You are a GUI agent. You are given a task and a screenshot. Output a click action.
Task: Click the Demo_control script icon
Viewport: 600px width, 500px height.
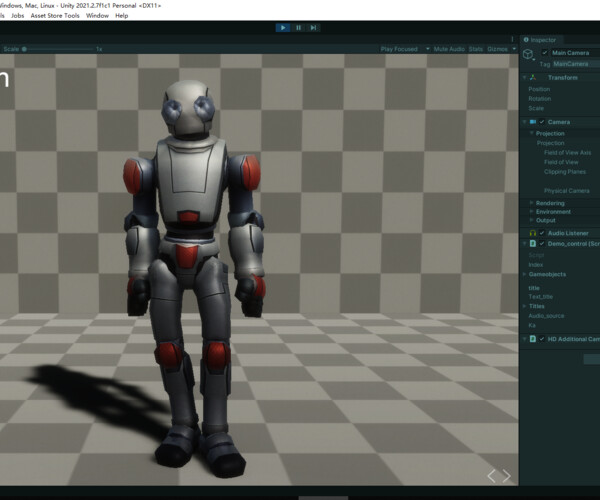(533, 243)
